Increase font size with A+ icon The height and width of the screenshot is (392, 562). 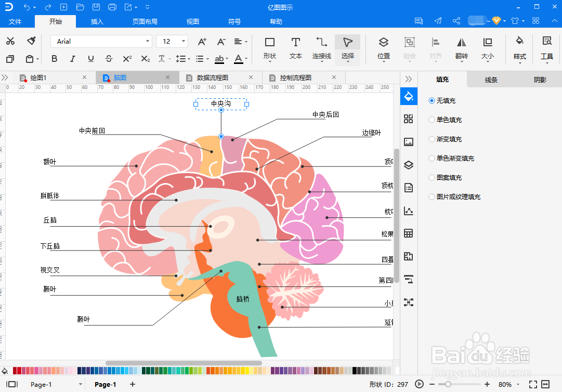click(202, 42)
